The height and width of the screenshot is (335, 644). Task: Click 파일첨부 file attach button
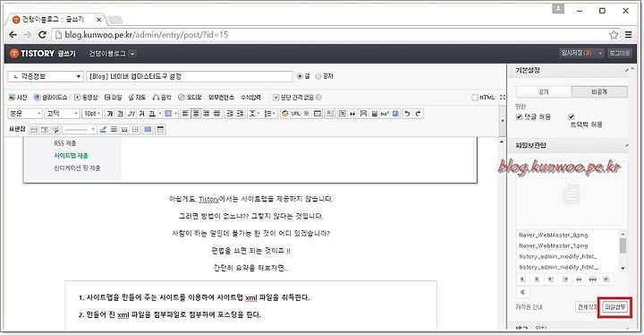click(614, 307)
